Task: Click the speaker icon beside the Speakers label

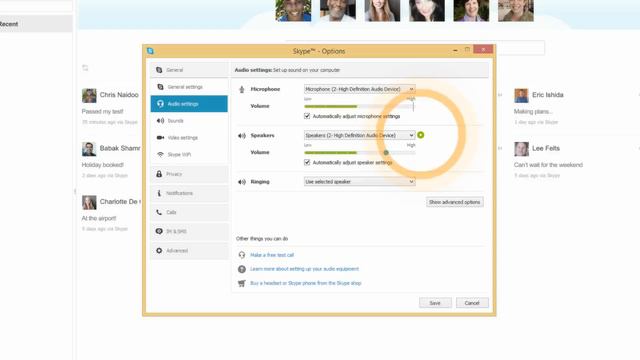Action: (x=242, y=136)
